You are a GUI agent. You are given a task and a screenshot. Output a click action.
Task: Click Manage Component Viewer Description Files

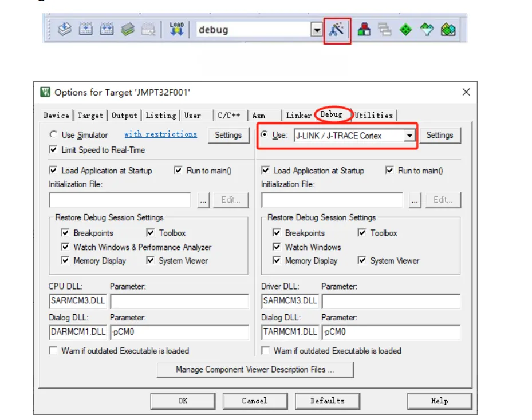tap(255, 370)
